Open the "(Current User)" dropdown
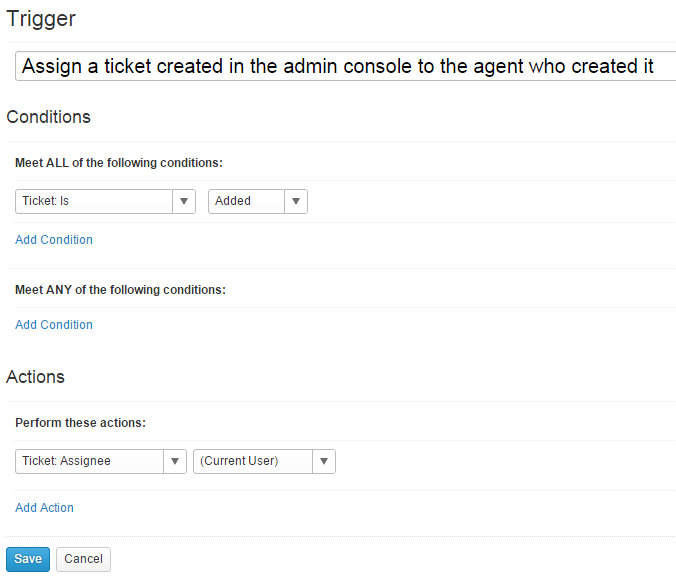 pyautogui.click(x=253, y=461)
